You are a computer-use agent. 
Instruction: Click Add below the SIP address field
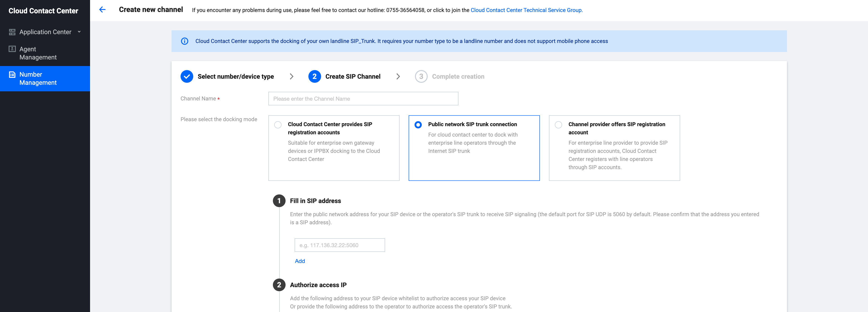(300, 261)
